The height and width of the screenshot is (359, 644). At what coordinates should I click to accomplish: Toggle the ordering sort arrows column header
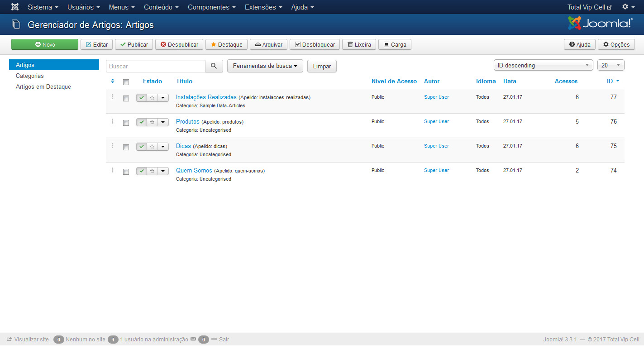click(113, 81)
